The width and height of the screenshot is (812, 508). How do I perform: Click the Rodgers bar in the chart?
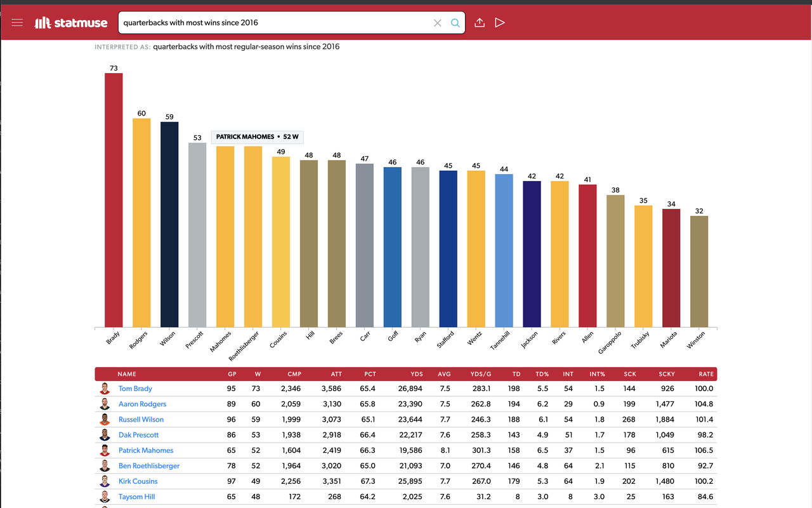click(x=141, y=223)
